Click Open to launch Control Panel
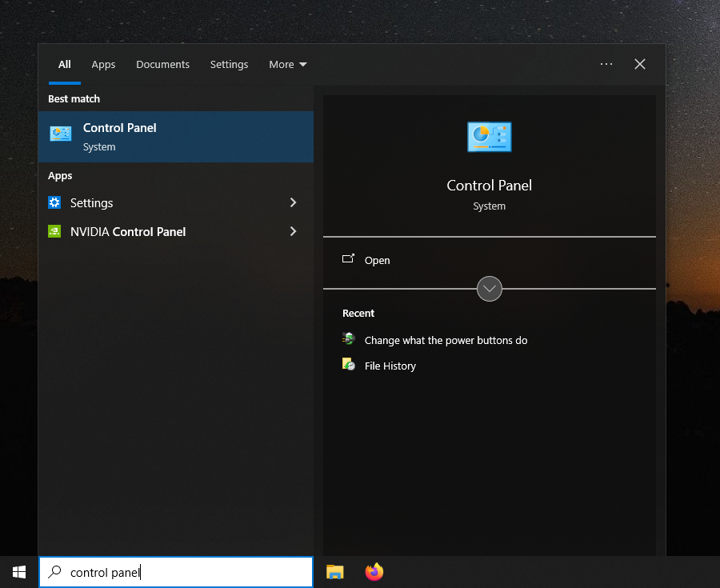The image size is (720, 588). pos(377,260)
